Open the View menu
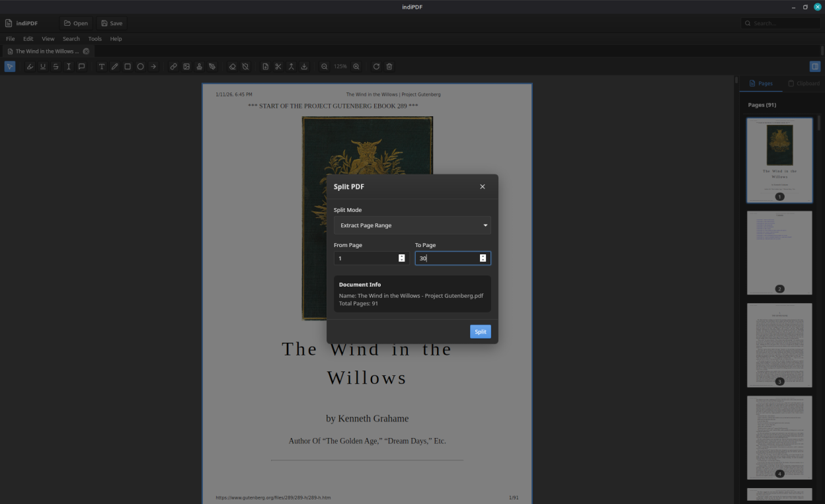The height and width of the screenshot is (504, 825). click(48, 39)
